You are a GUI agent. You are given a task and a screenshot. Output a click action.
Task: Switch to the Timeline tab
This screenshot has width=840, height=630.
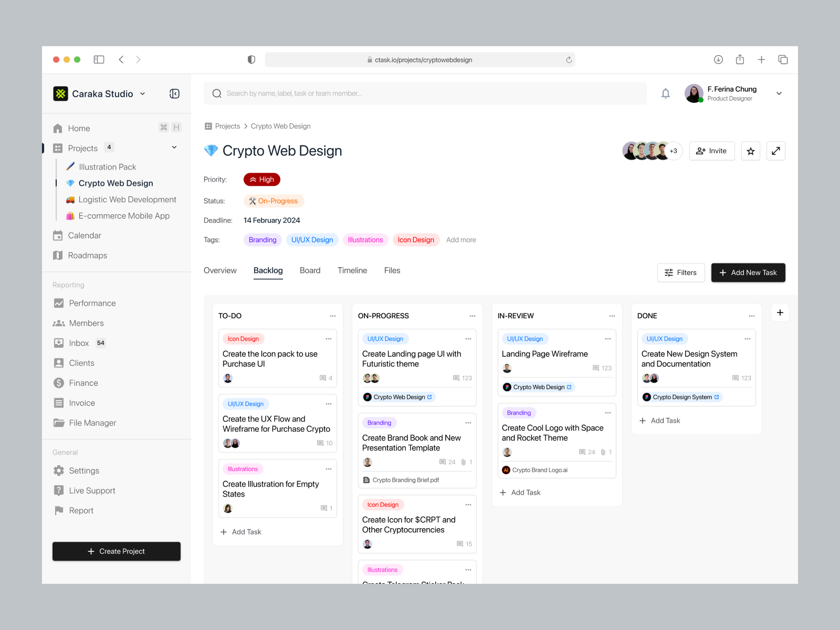(352, 270)
